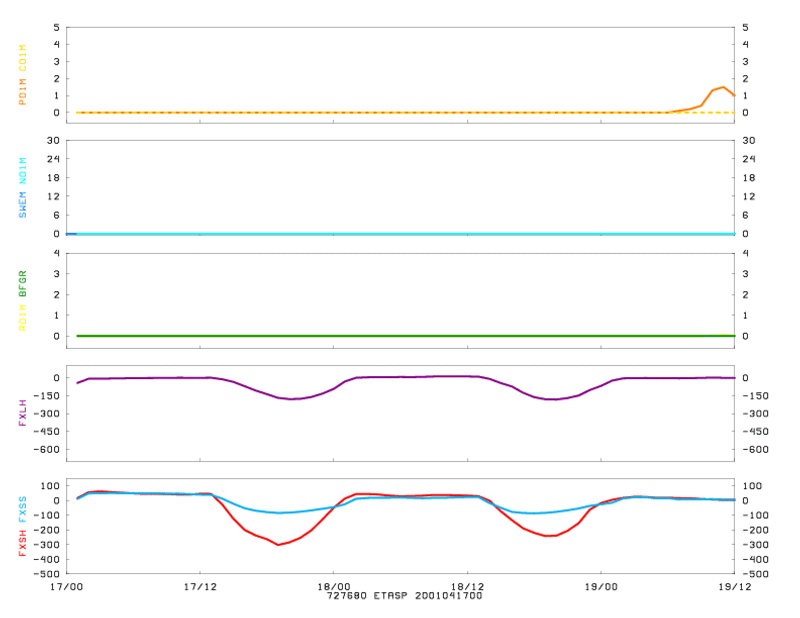Click the orange P01M peak near 19/12
800x618 pixels.
(x=723, y=87)
